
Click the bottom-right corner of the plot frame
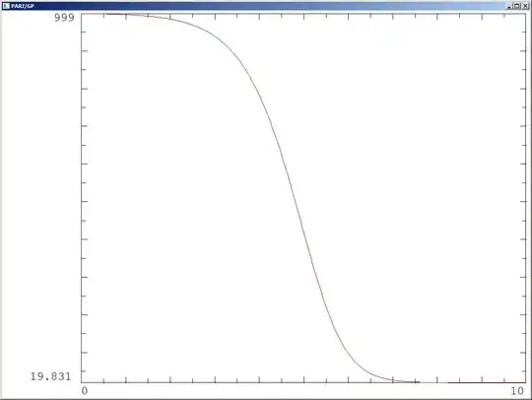click(525, 382)
